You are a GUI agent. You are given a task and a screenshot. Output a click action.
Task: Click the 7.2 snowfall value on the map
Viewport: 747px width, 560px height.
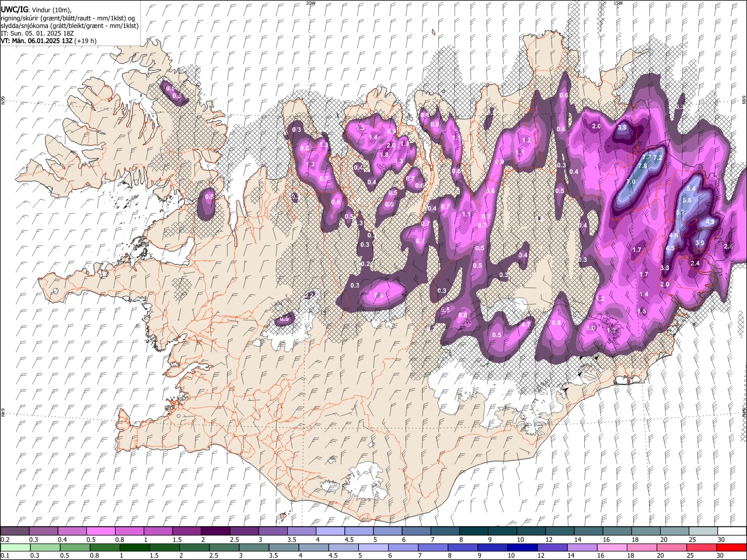click(x=657, y=158)
